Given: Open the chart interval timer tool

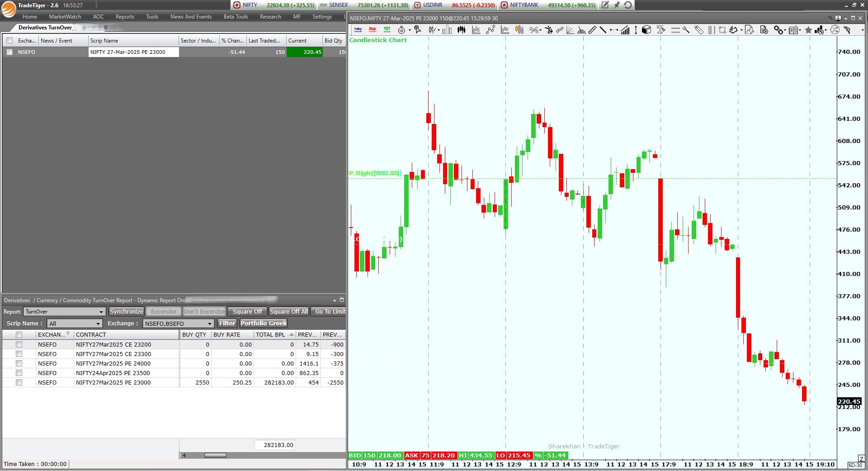Looking at the screenshot, I should pyautogui.click(x=401, y=30).
